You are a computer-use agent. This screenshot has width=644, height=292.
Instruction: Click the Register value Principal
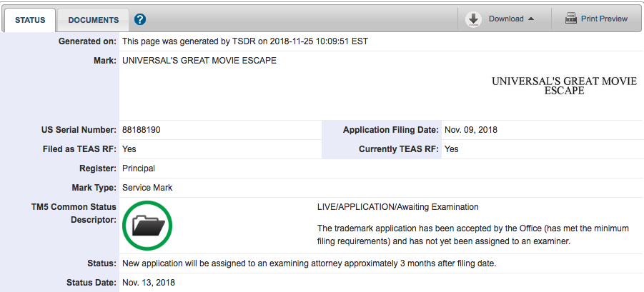pos(139,168)
